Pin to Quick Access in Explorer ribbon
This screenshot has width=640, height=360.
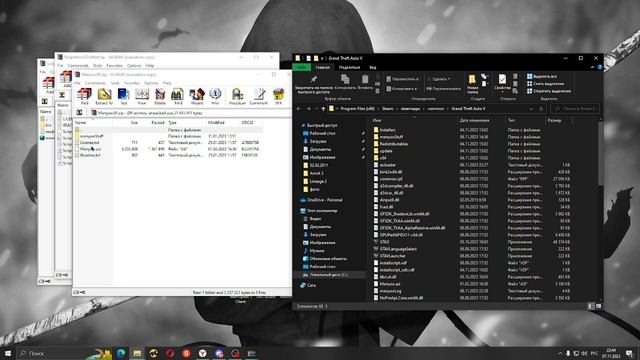tap(313, 84)
